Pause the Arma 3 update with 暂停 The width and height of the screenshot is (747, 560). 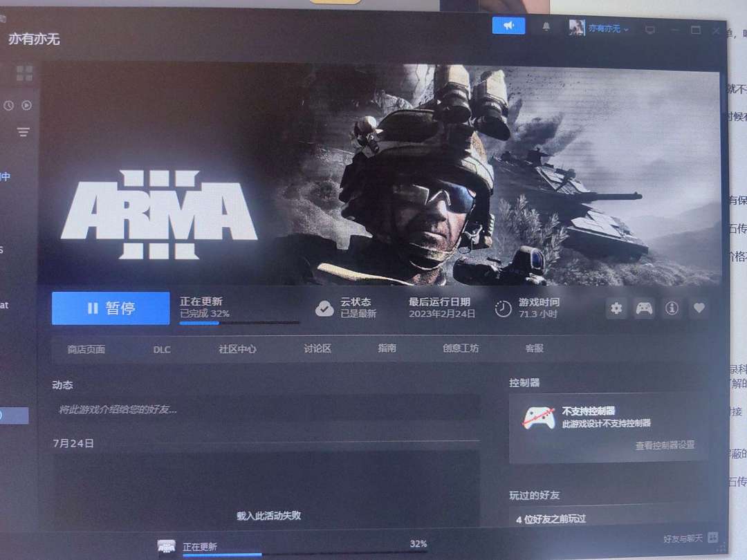click(x=111, y=308)
